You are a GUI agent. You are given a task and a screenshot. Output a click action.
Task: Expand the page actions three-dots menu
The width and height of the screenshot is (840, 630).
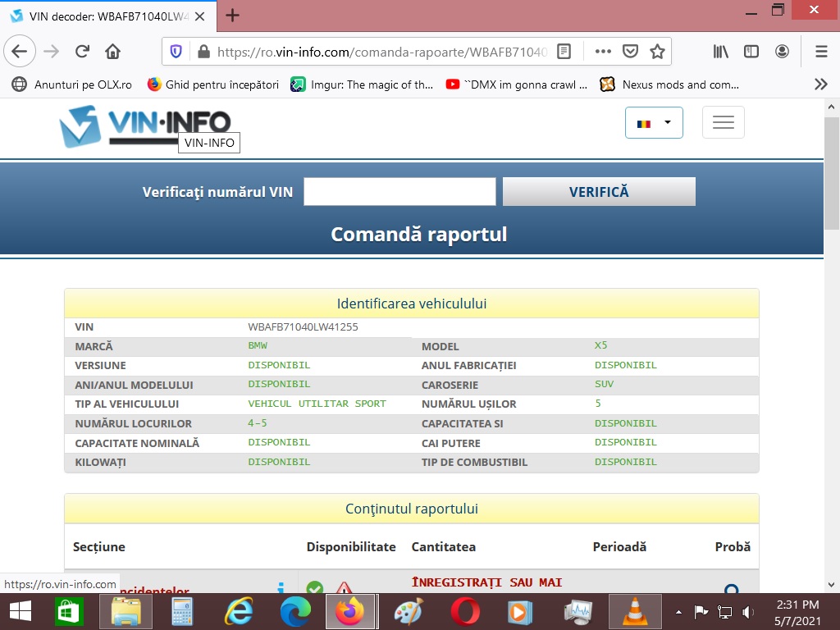pyautogui.click(x=603, y=52)
